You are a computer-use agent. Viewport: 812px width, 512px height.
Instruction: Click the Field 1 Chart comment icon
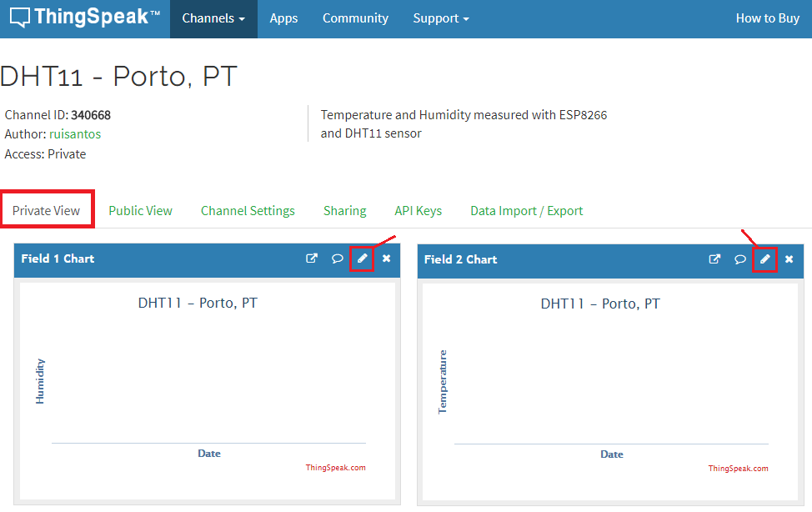coord(337,259)
